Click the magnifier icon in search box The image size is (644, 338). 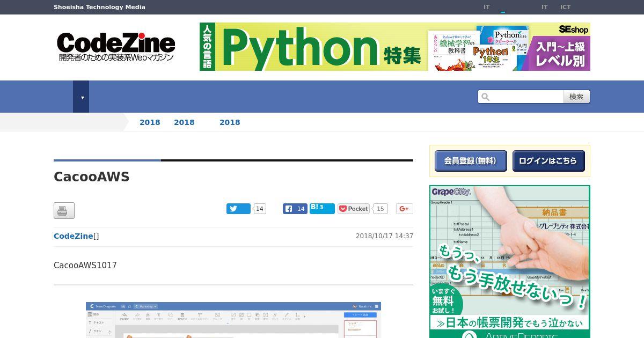tap(485, 97)
